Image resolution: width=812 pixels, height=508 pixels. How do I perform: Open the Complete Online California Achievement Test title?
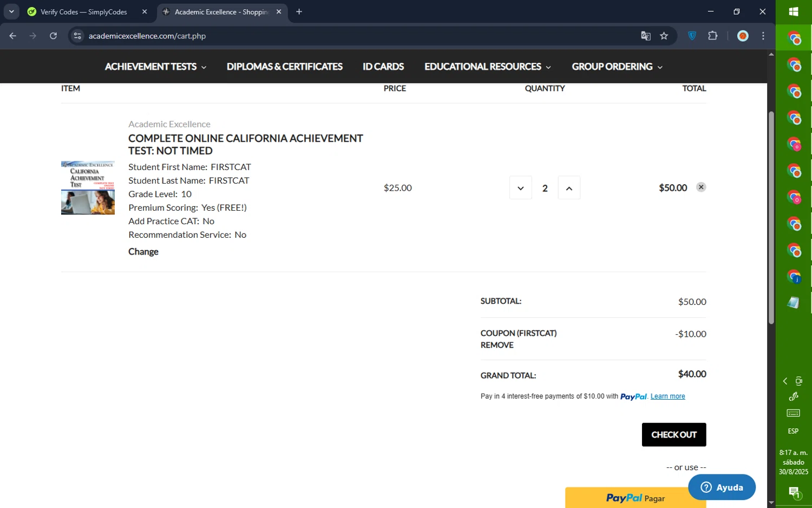tap(246, 145)
